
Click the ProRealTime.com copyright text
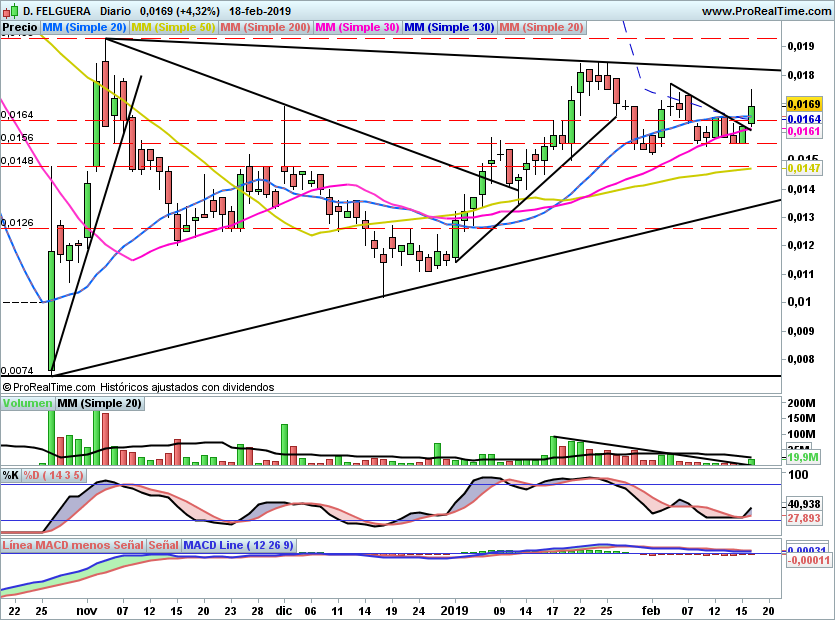[x=49, y=387]
